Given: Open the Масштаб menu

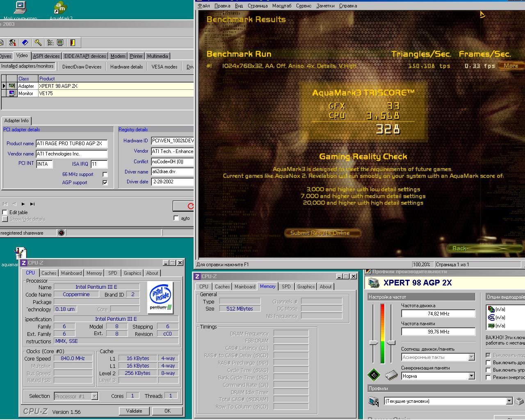Looking at the screenshot, I should pyautogui.click(x=281, y=6).
